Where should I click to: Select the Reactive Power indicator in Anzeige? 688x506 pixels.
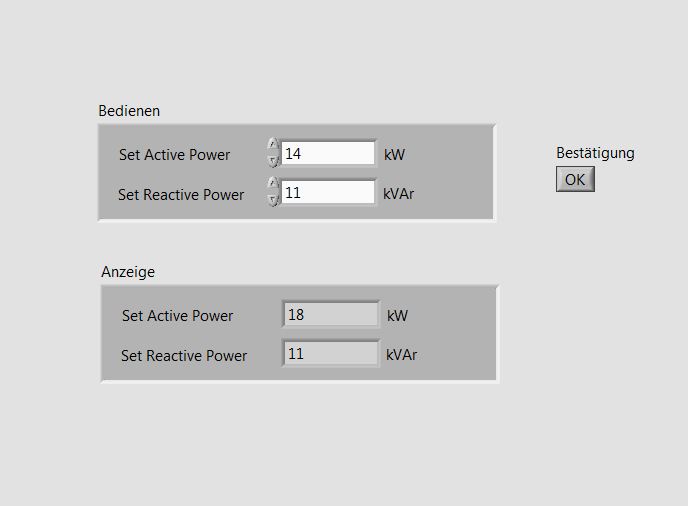(331, 354)
